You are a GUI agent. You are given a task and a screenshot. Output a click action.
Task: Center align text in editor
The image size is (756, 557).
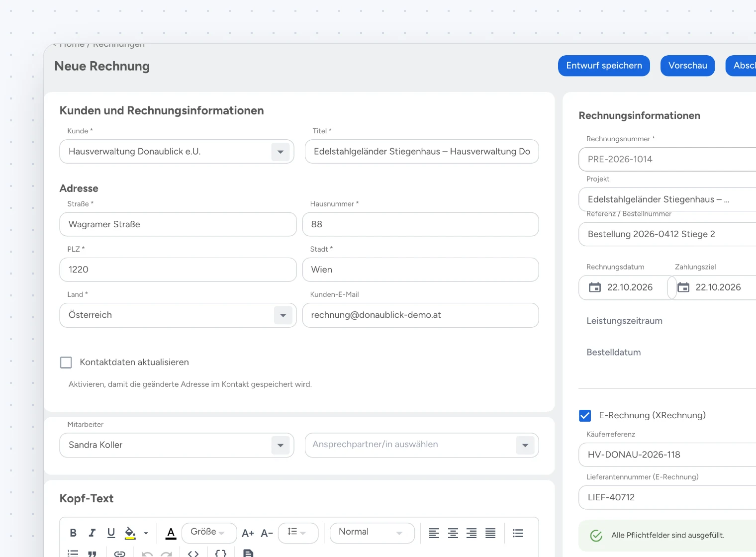(x=453, y=533)
